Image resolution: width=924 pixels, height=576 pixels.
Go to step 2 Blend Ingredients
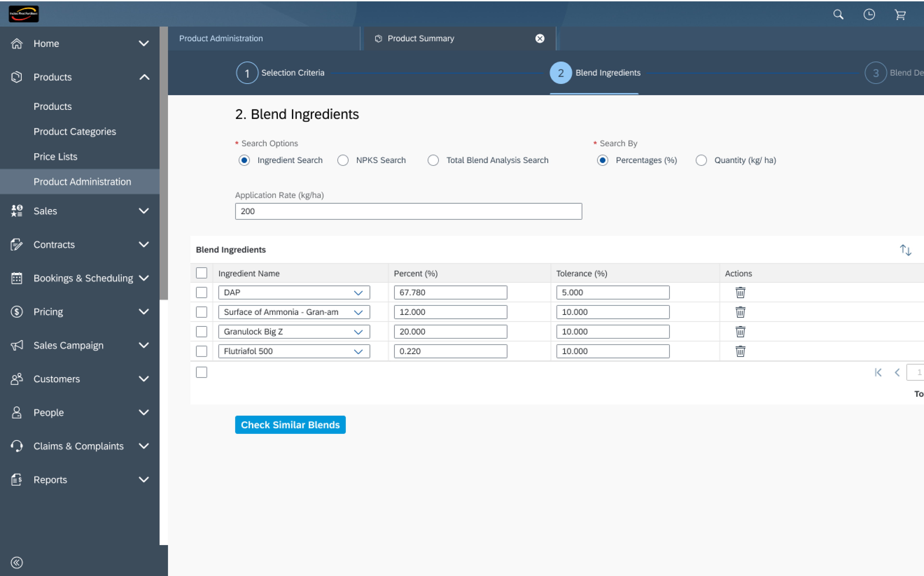click(595, 73)
